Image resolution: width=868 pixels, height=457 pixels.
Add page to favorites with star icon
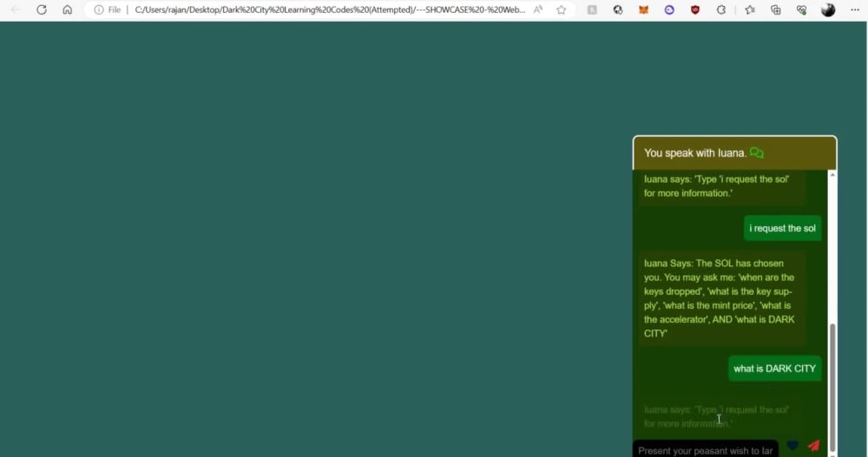(x=562, y=10)
